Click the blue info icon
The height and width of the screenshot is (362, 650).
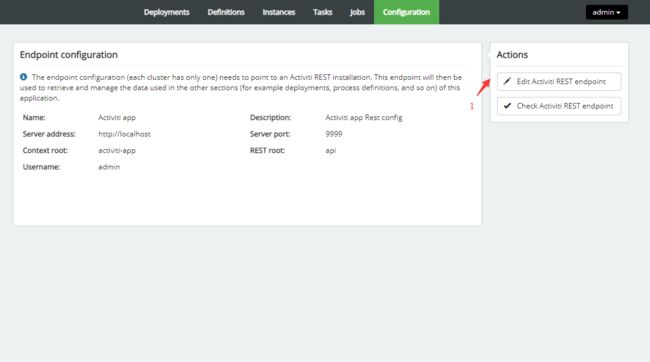click(24, 77)
